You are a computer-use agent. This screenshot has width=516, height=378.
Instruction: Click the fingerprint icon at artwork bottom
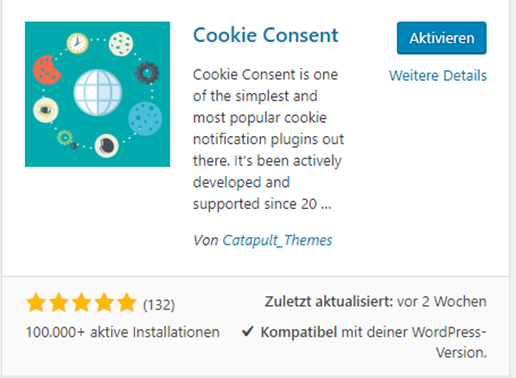[x=107, y=146]
